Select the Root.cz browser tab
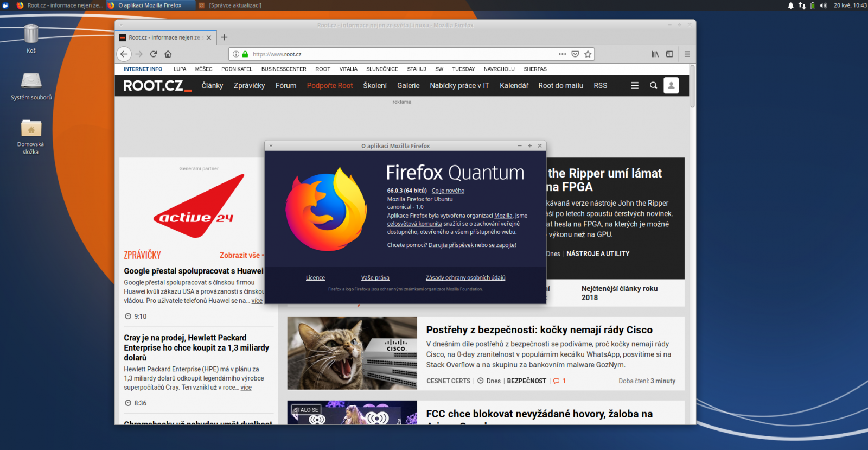Viewport: 868px width, 450px height. (167, 37)
